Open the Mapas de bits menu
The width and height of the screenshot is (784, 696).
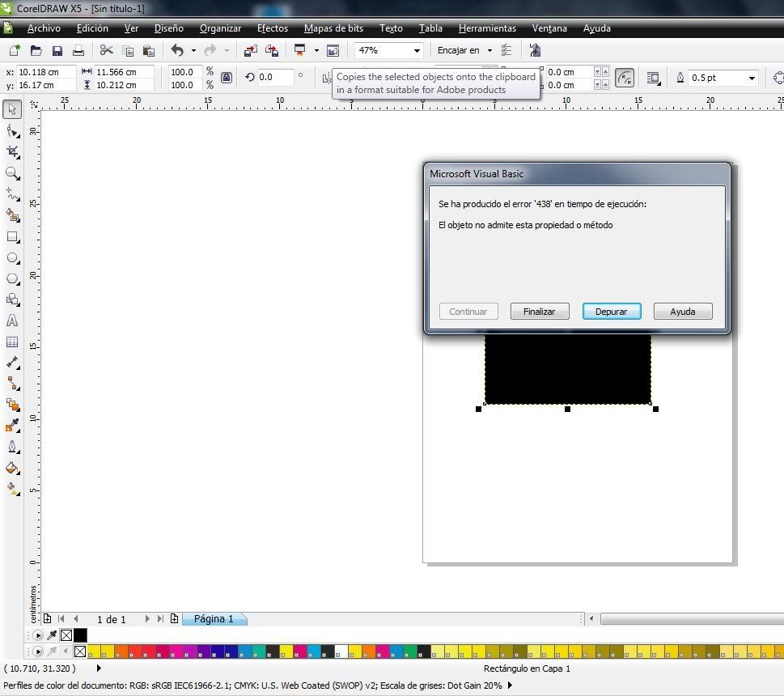[x=333, y=28]
